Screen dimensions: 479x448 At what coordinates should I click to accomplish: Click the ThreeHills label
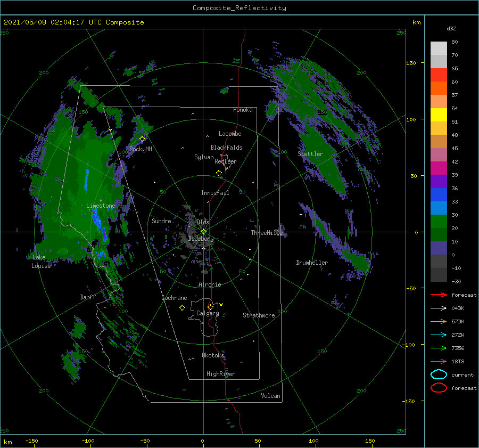tap(267, 233)
